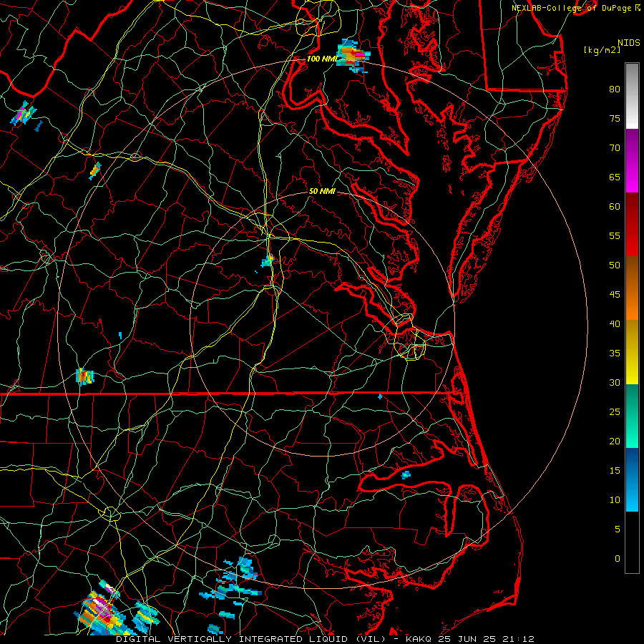
Task: Click the 5 value on the color scale
Action: (x=618, y=530)
